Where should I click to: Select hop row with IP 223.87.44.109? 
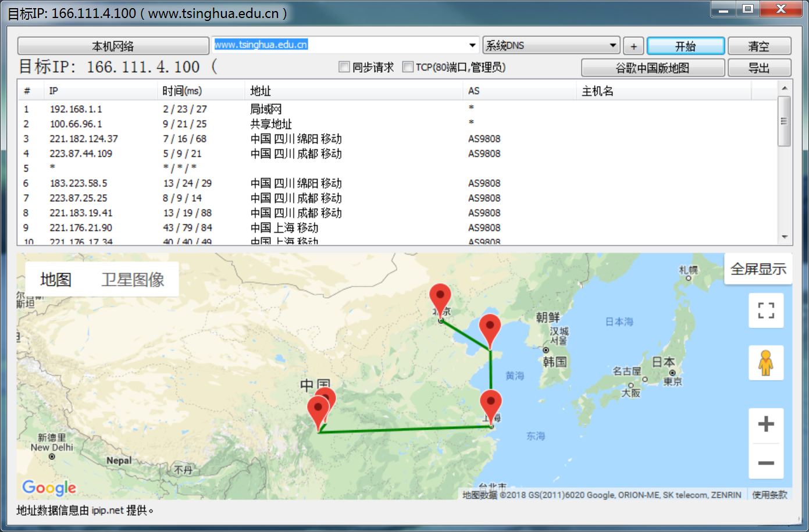click(x=398, y=153)
